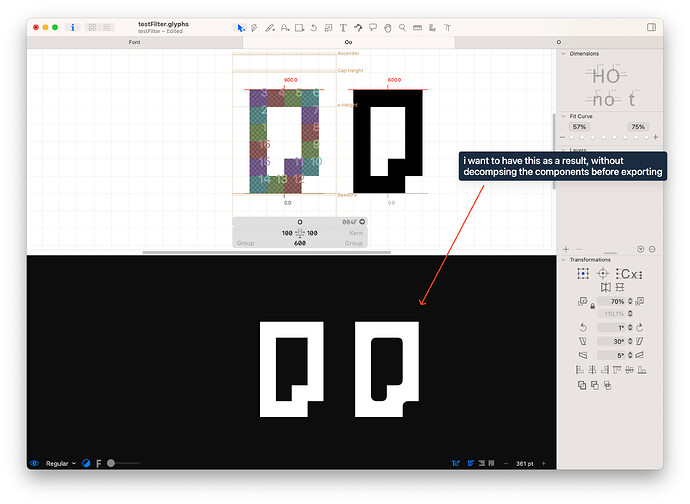Collapse the Transformations section
The height and width of the screenshot is (504, 690).
pyautogui.click(x=563, y=260)
